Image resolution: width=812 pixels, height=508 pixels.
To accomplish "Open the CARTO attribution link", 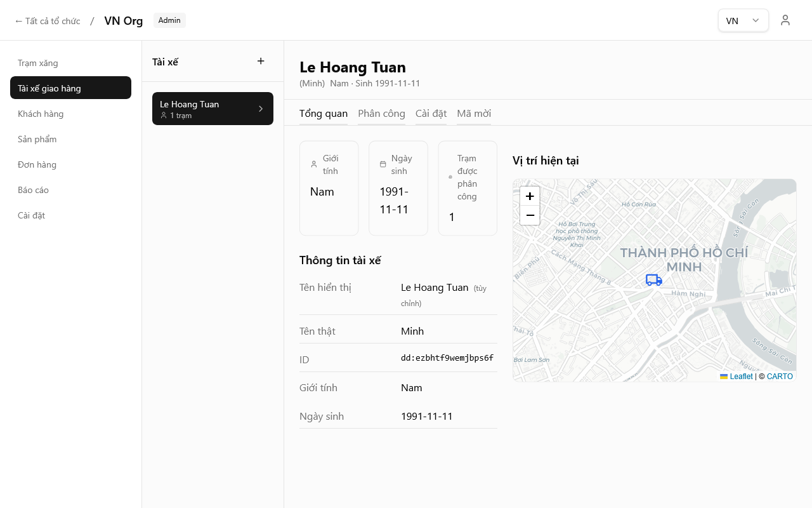I will [x=780, y=377].
